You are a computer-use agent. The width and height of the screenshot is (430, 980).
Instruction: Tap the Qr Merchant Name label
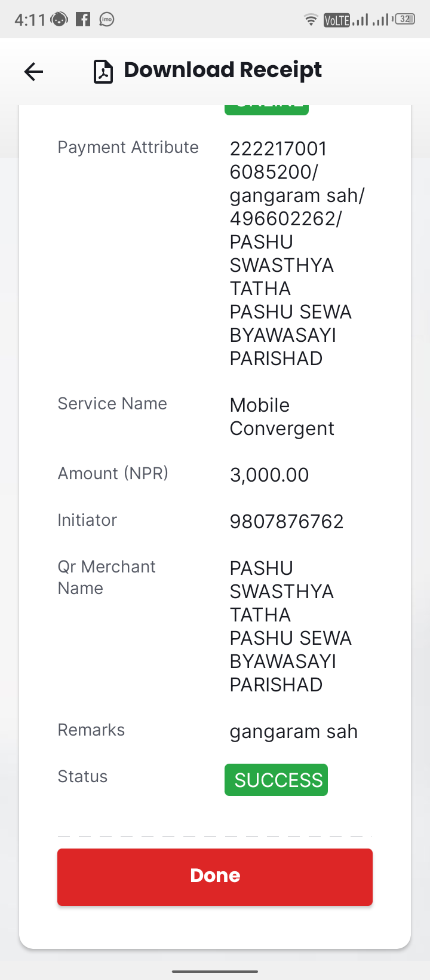106,577
